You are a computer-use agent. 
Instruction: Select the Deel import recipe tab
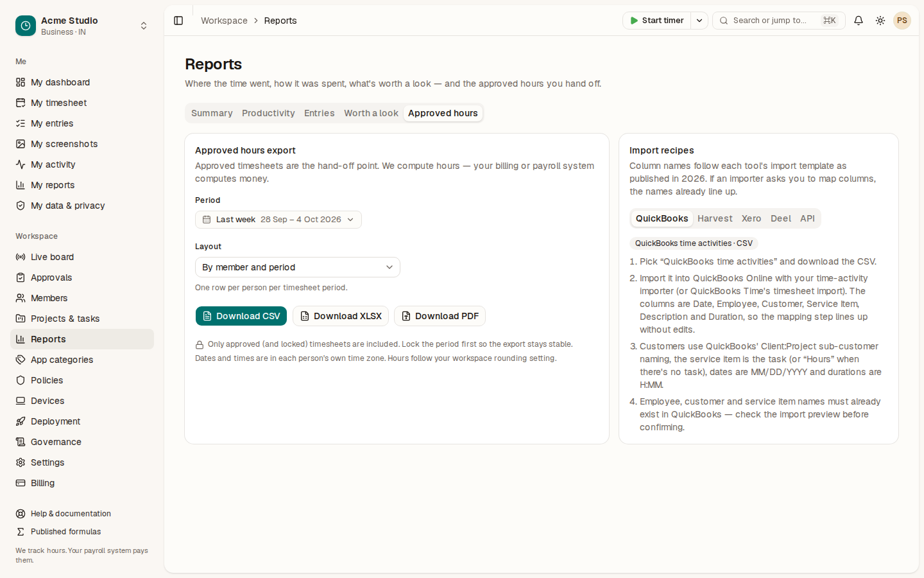[x=781, y=218]
